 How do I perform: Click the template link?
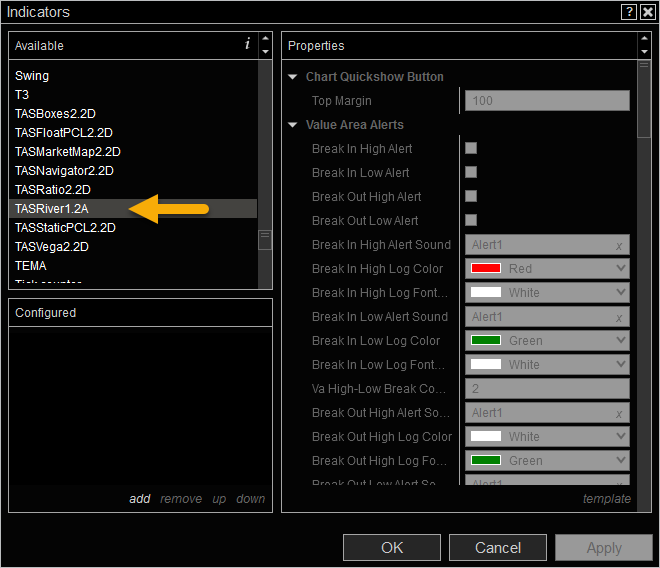(x=607, y=499)
